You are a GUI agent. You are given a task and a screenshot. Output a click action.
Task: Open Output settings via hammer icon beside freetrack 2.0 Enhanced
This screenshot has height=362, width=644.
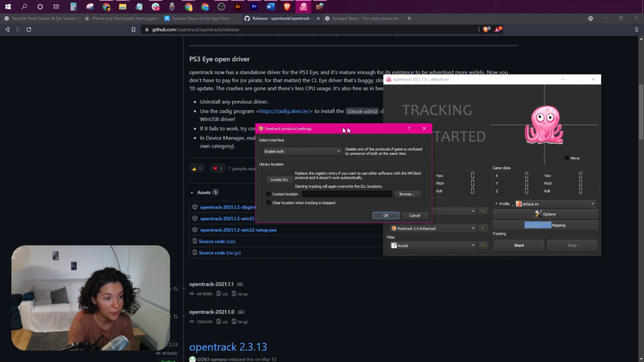482,228
